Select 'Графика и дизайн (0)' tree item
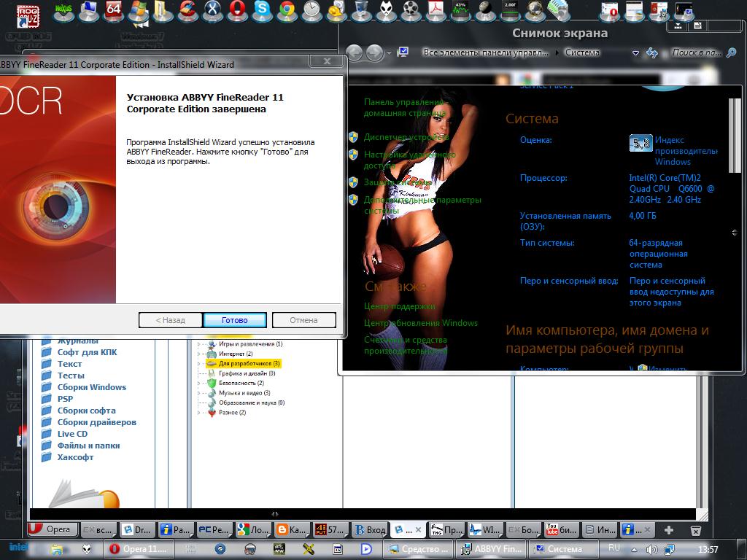 pyautogui.click(x=247, y=373)
